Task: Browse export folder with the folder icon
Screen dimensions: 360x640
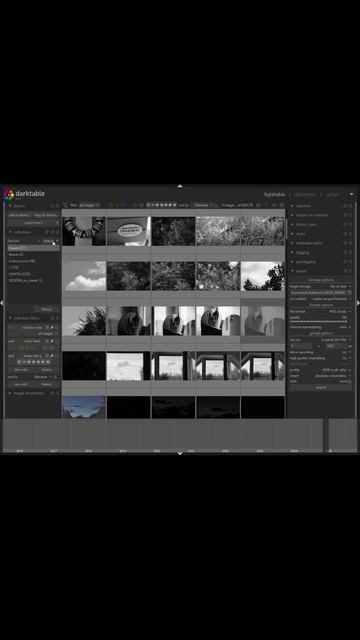Action: pos(350,293)
